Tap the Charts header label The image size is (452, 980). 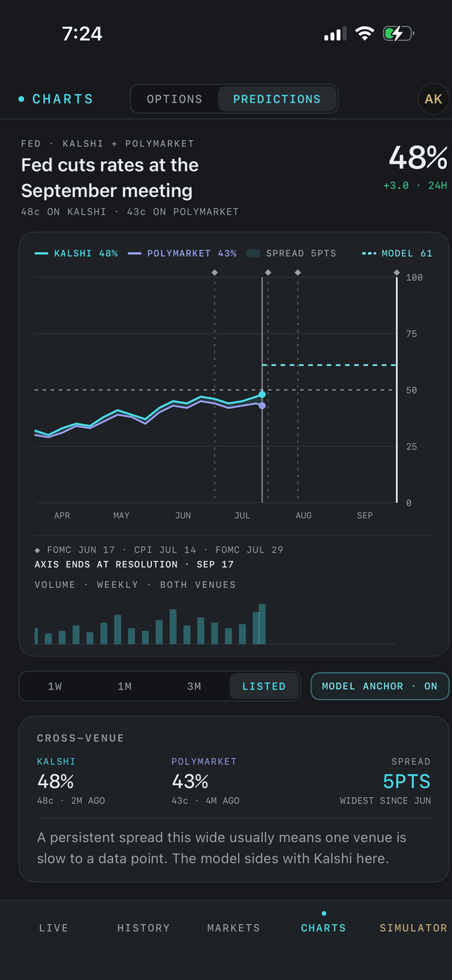point(56,99)
